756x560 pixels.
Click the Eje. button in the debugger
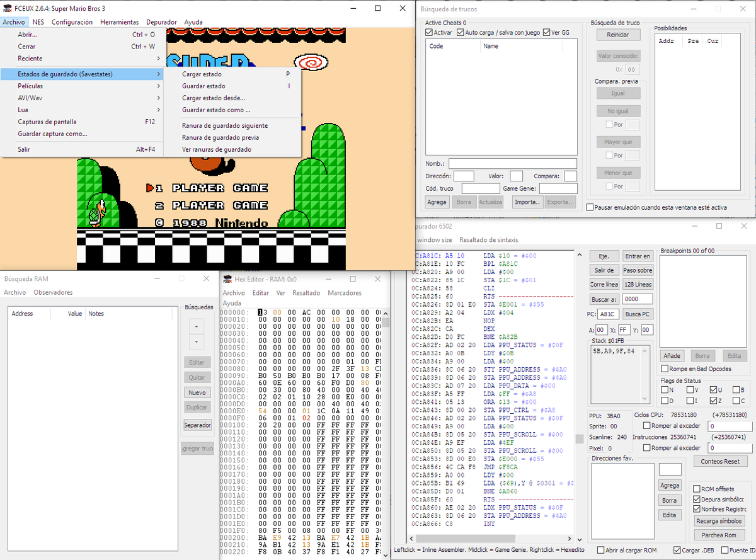[604, 256]
